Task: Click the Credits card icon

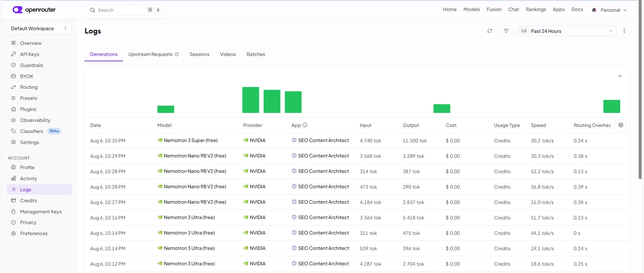Action: click(x=13, y=200)
